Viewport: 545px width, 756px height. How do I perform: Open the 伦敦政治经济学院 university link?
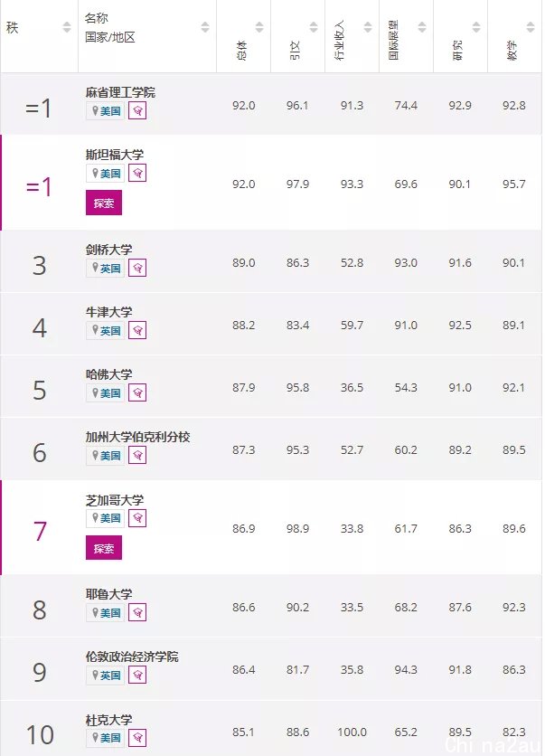132,657
